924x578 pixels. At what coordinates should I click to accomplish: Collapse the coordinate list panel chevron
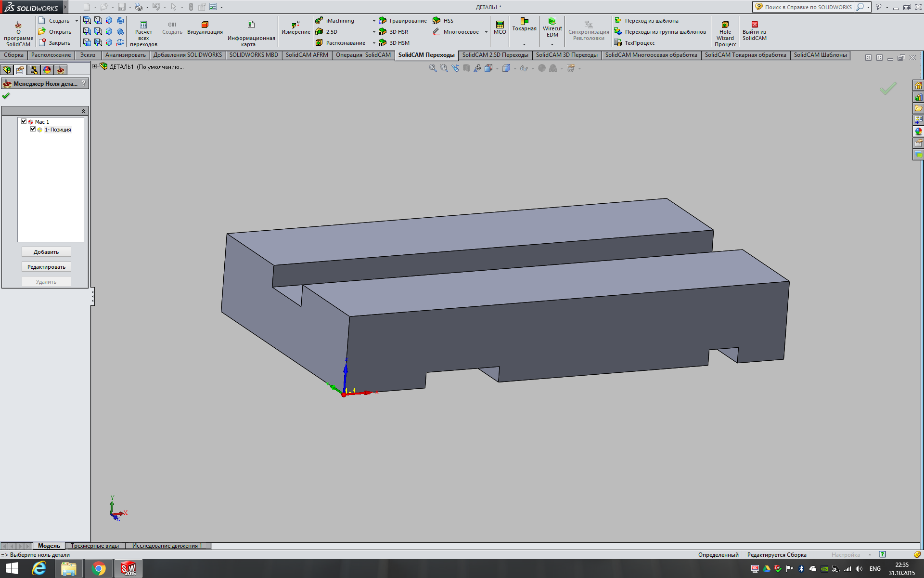click(x=83, y=111)
